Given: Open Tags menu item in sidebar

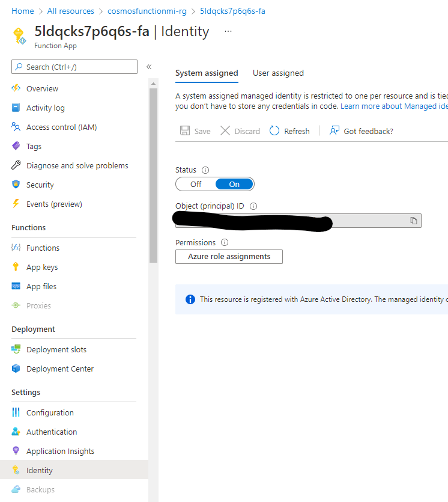Looking at the screenshot, I should point(34,146).
